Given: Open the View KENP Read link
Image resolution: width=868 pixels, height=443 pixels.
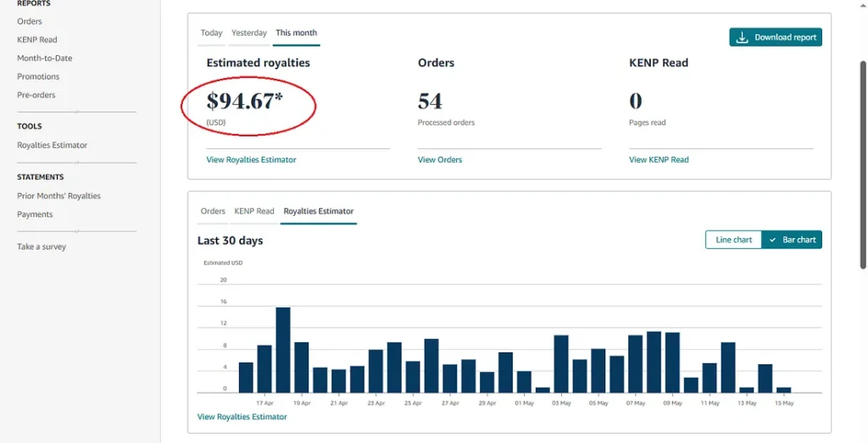Looking at the screenshot, I should coord(659,159).
